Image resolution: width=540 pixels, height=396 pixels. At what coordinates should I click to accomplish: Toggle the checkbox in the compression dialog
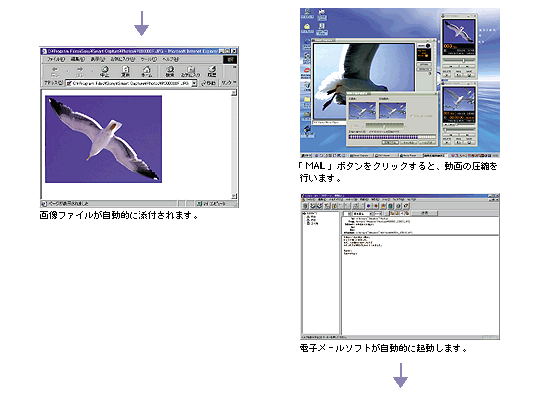point(412,116)
